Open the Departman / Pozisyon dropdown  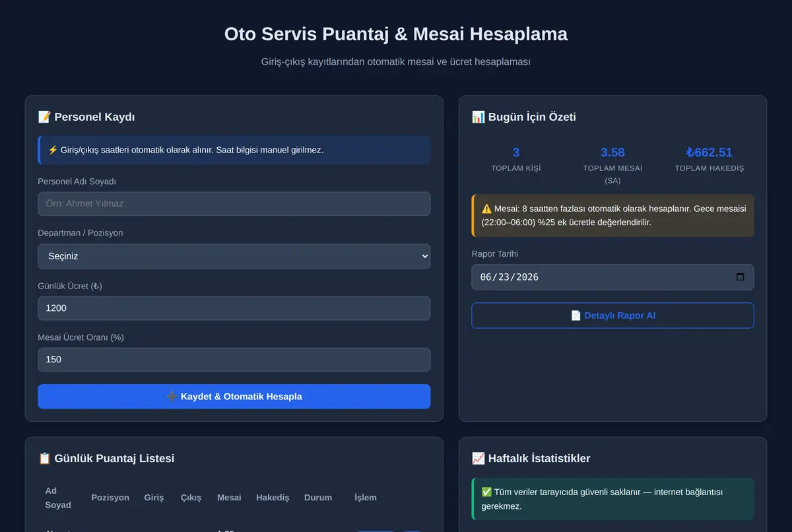tap(234, 256)
